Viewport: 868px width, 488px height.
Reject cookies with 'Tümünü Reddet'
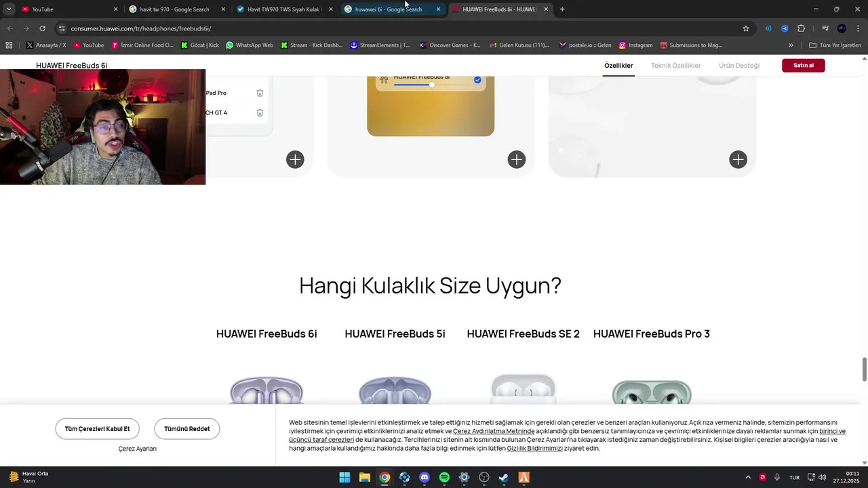coord(187,429)
